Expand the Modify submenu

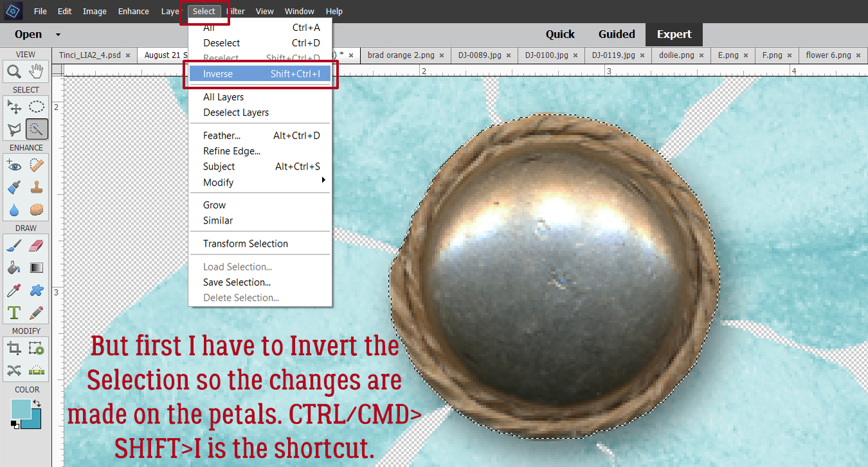tap(260, 182)
